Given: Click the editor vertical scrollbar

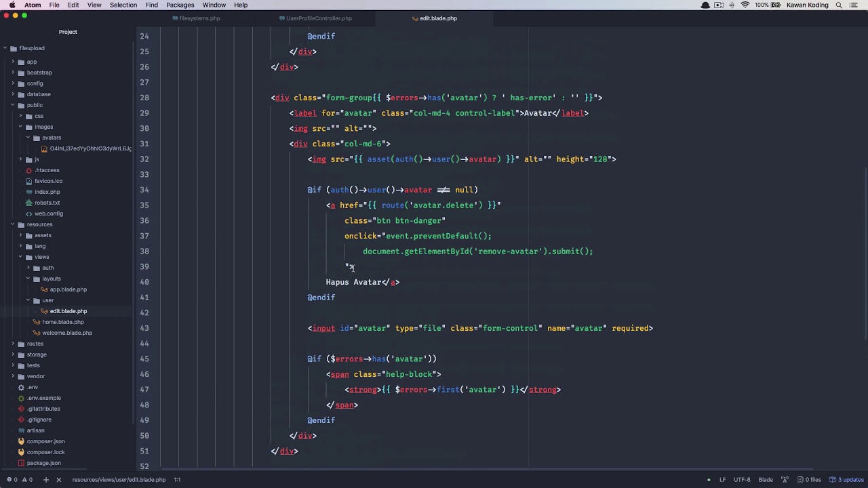Looking at the screenshot, I should [865, 253].
